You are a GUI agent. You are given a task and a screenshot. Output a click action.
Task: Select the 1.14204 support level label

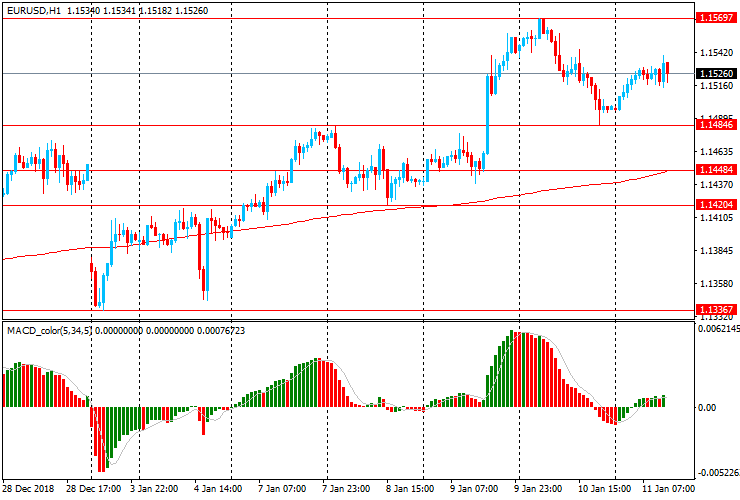[x=717, y=205]
